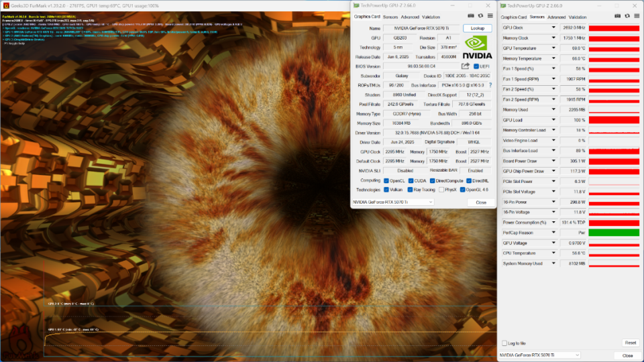Click GPU-Z icon in Graphics Card title bar
Image resolution: width=644 pixels, height=362 pixels.
(356, 6)
